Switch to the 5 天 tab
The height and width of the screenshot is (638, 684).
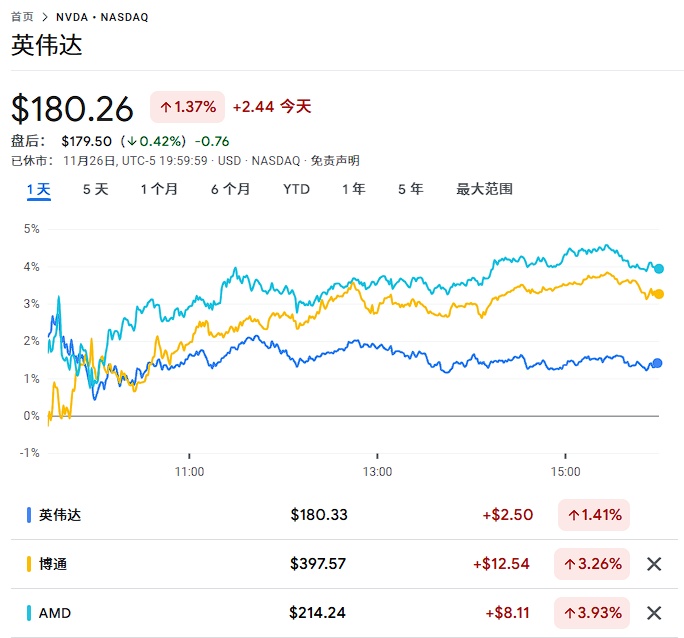[95, 189]
